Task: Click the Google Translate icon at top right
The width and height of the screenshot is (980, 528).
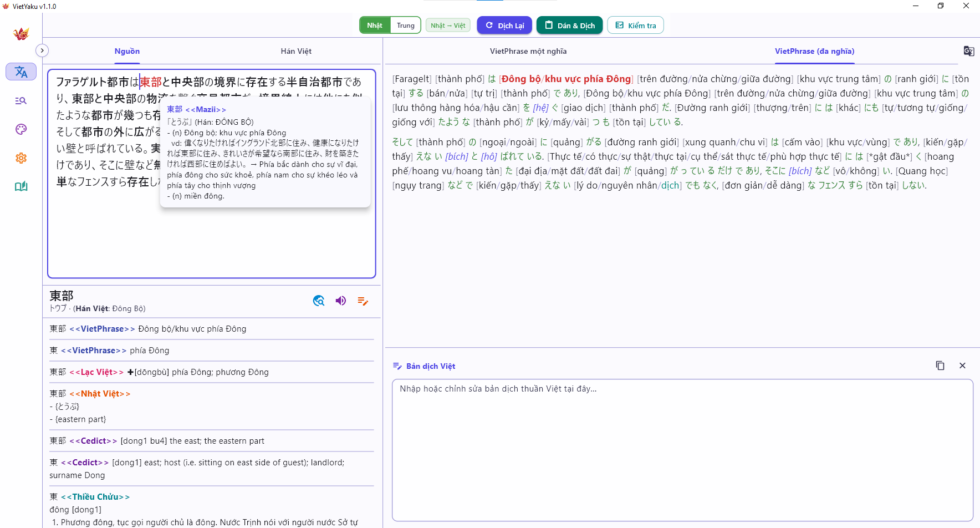Action: [x=968, y=51]
